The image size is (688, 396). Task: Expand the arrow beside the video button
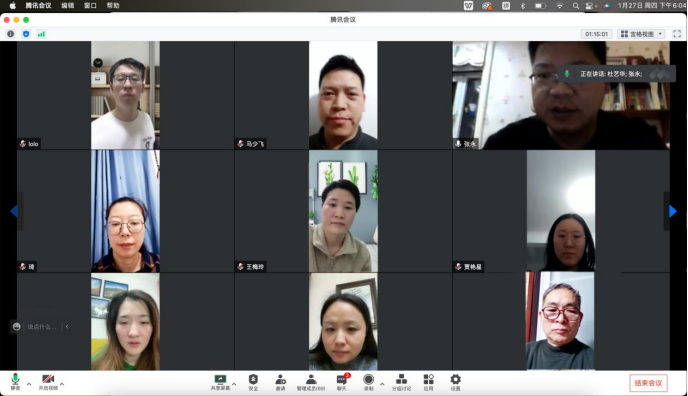pos(62,384)
